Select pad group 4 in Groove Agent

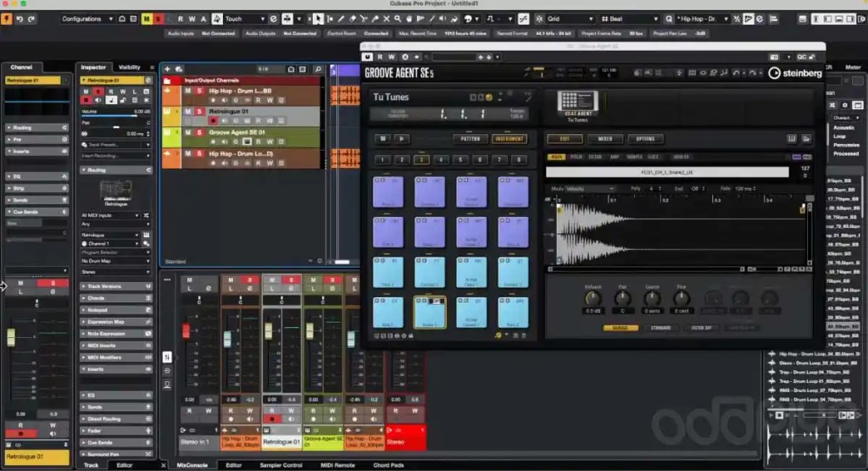pyautogui.click(x=441, y=160)
